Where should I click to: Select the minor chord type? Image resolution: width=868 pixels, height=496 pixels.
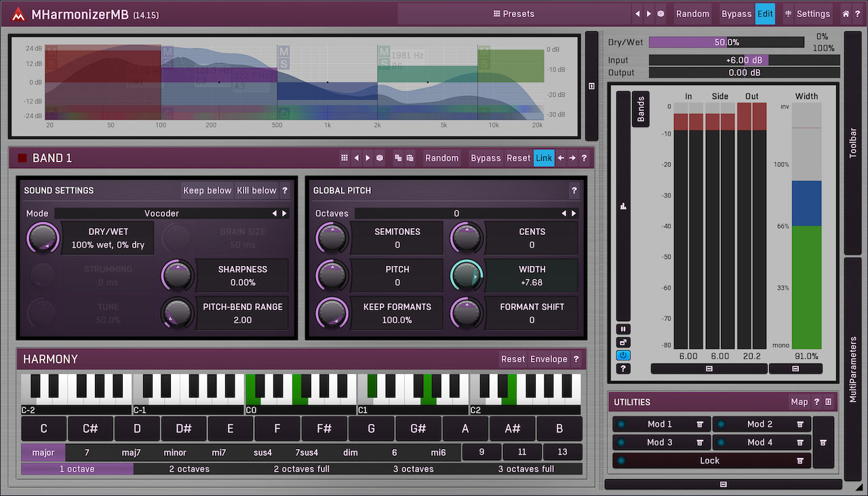pyautogui.click(x=175, y=453)
